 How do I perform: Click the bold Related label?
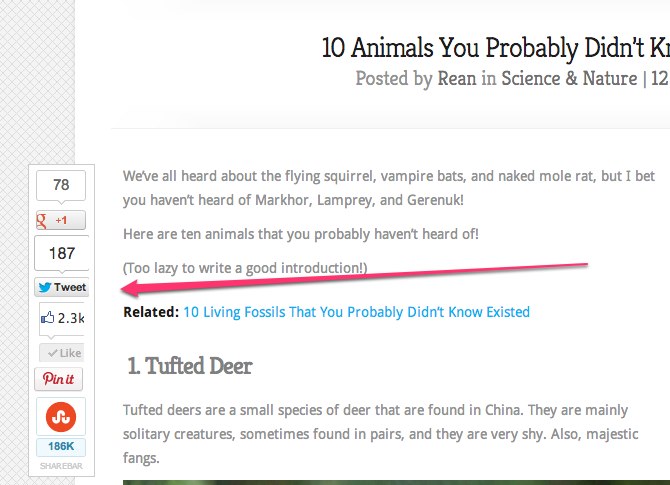click(x=151, y=312)
